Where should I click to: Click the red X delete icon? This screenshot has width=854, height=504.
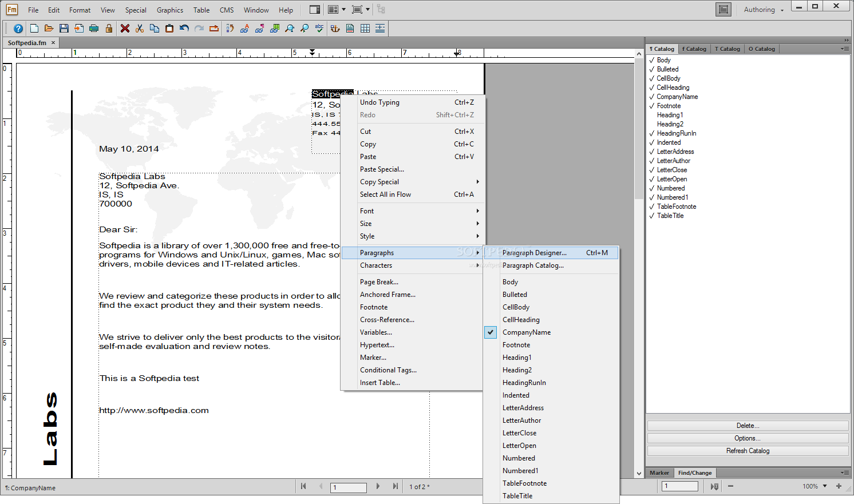coord(125,29)
